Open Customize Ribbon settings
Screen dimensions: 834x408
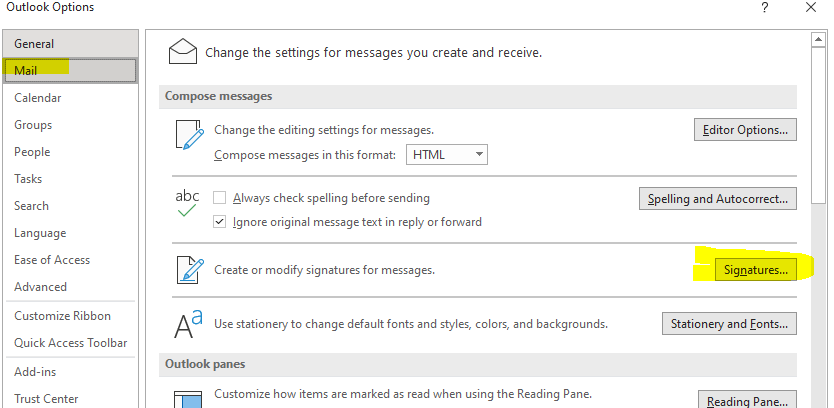pos(70,316)
